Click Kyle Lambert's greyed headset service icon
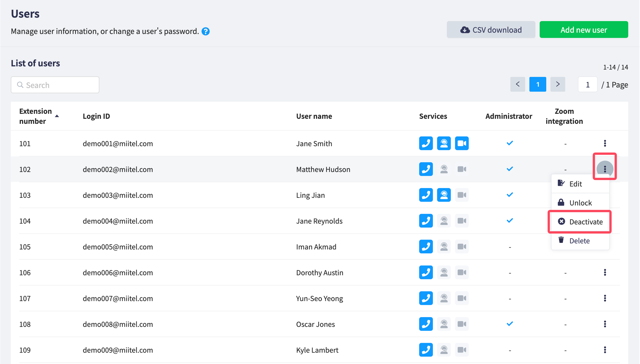 tap(444, 350)
